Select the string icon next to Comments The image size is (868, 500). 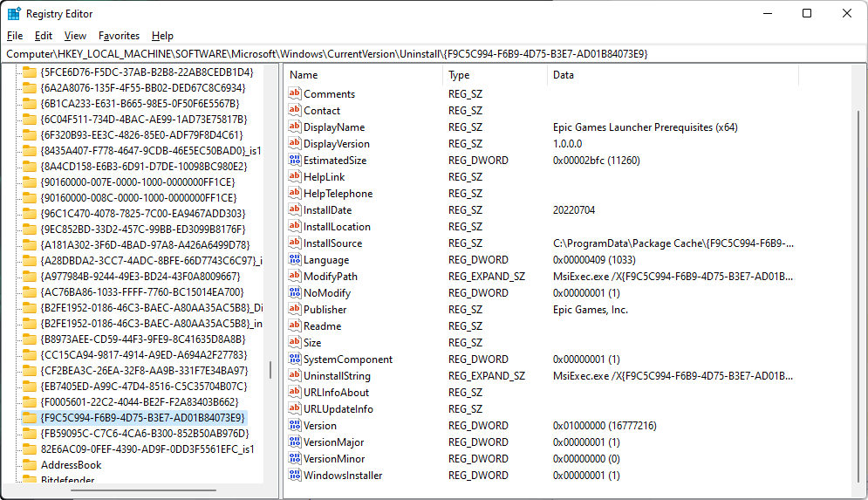click(x=295, y=93)
